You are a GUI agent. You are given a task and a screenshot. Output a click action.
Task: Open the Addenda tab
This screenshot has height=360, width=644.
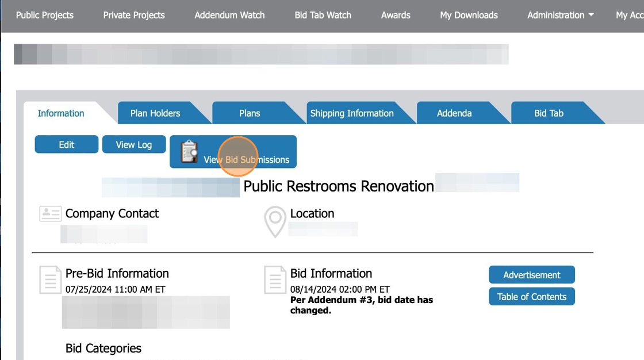click(454, 113)
